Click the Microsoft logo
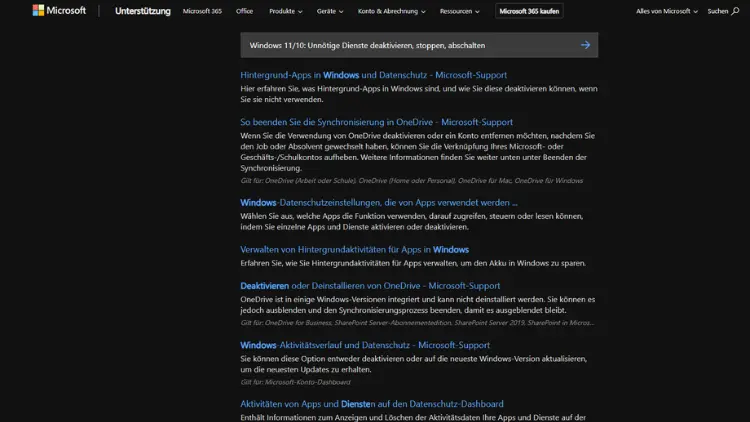Image resolution: width=750 pixels, height=422 pixels. [x=59, y=11]
